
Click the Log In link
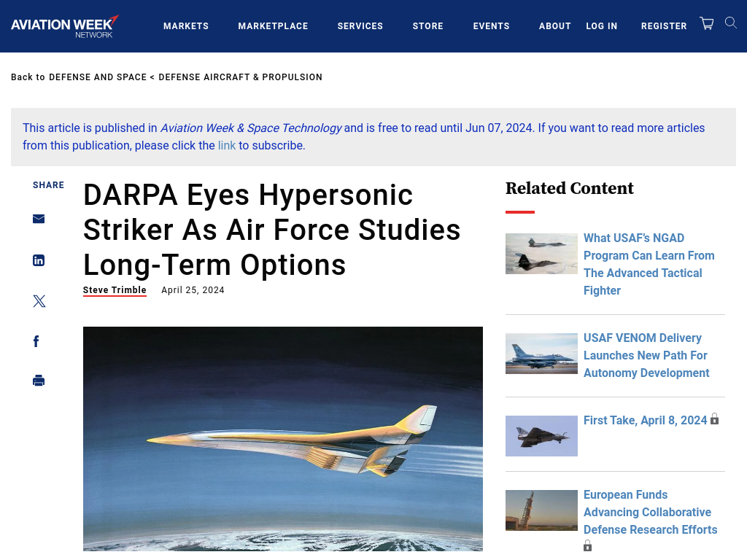(602, 26)
